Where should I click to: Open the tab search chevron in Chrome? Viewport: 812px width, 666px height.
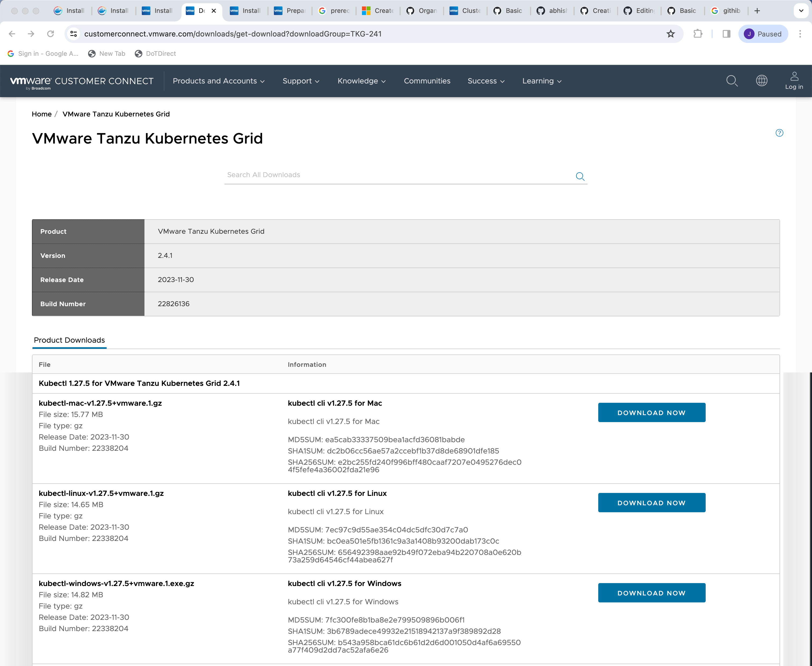(801, 11)
